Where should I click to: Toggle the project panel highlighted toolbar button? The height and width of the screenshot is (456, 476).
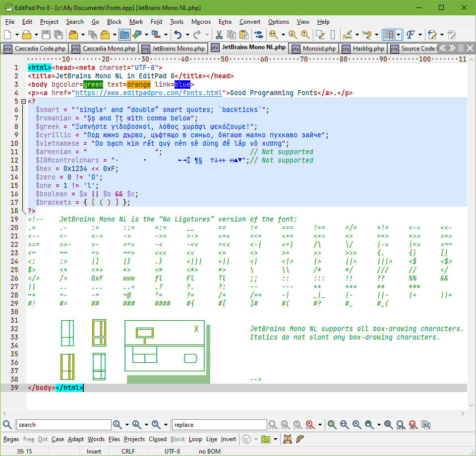click(124, 35)
